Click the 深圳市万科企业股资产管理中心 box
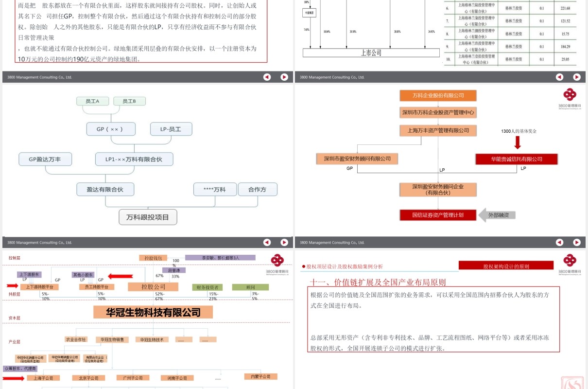Viewport: 588px width, 389px height. (438, 112)
